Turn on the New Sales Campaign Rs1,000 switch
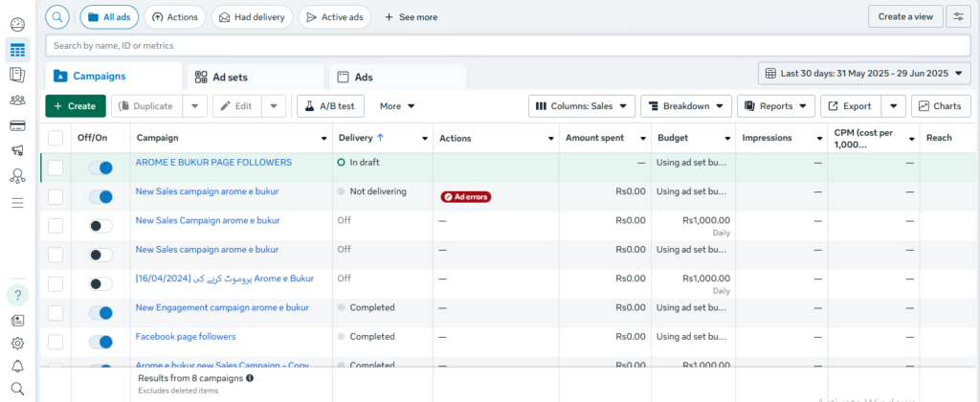The width and height of the screenshot is (980, 402). (x=100, y=226)
